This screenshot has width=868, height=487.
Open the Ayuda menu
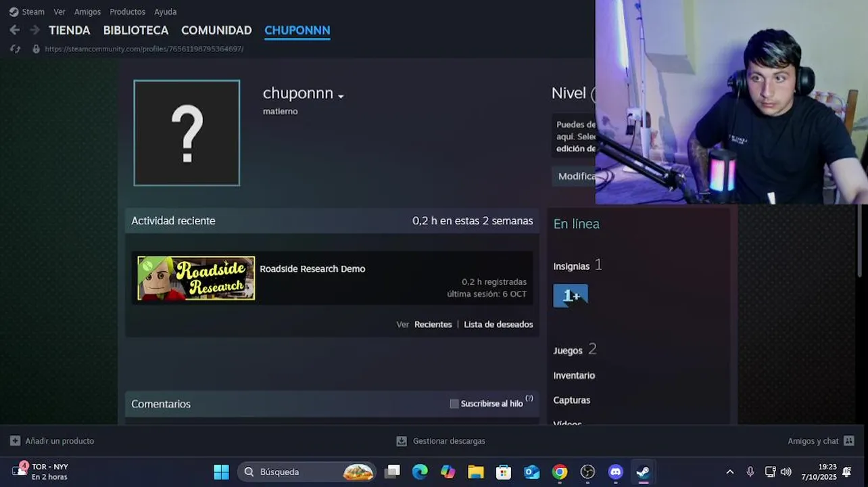pos(165,11)
